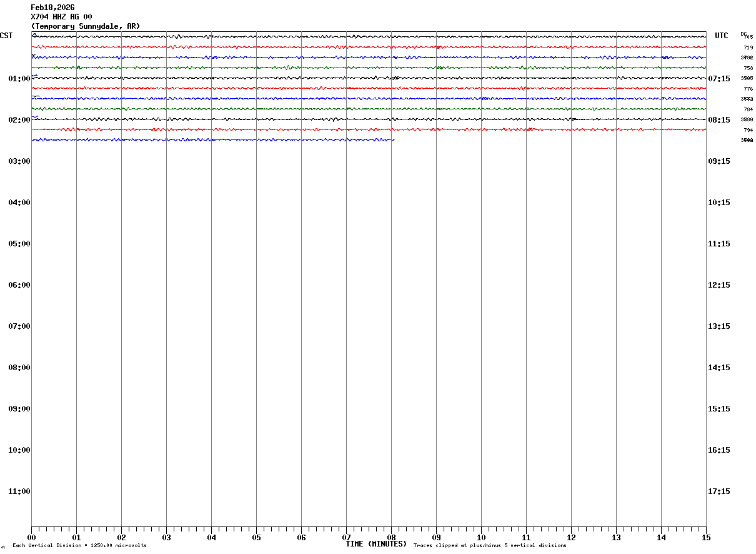This screenshot has width=756, height=554.
Task: Select the 09:00 CST hour label
Action: coord(19,409)
